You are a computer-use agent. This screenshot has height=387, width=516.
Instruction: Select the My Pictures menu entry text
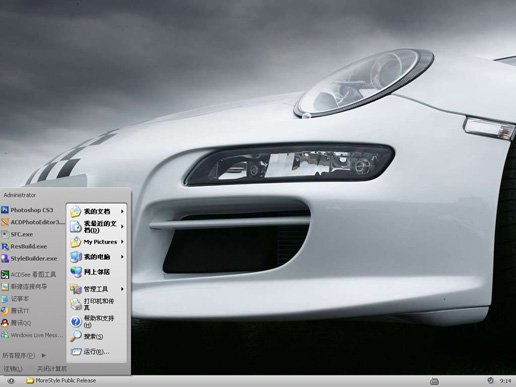click(100, 242)
